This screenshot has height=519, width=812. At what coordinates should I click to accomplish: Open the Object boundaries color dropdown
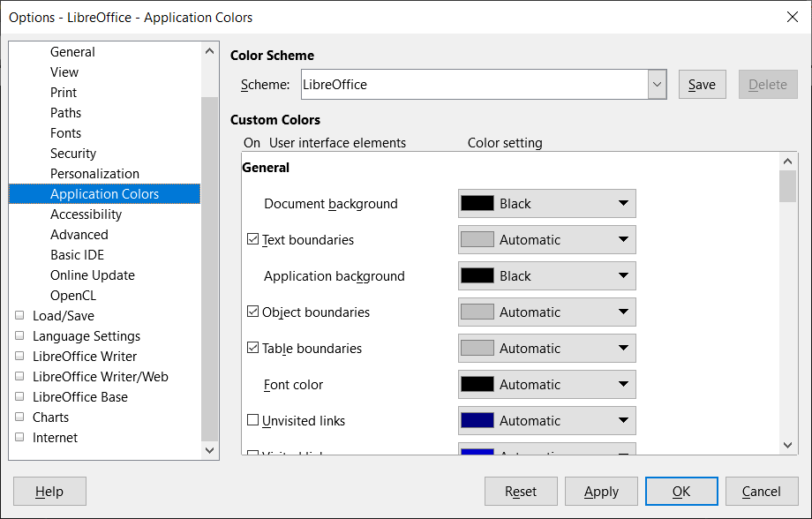pyautogui.click(x=547, y=312)
